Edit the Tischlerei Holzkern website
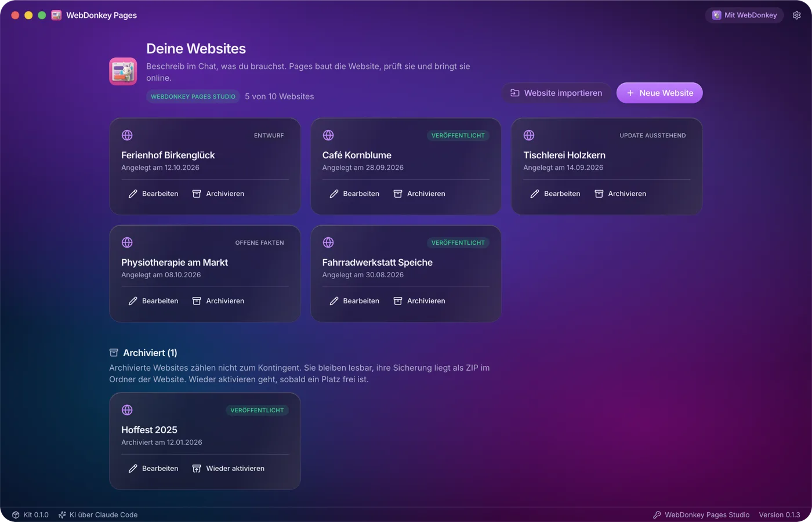 click(555, 194)
